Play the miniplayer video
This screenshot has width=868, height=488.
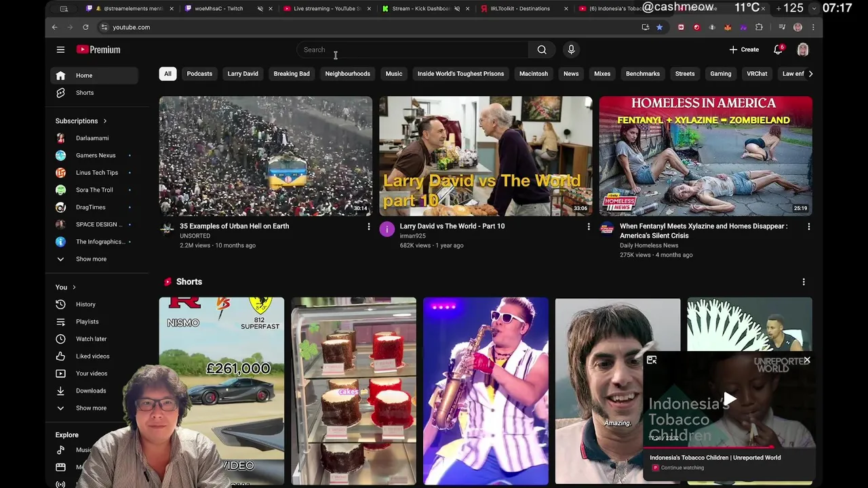[730, 399]
